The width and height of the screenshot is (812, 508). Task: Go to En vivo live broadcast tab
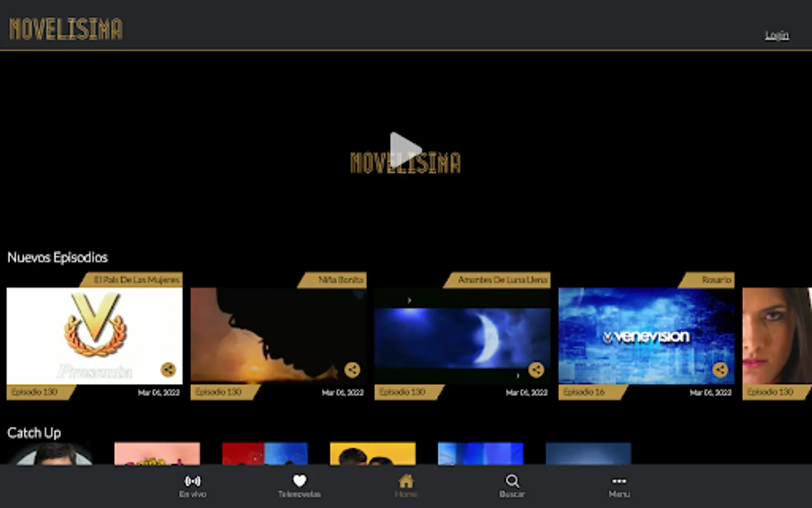(192, 486)
